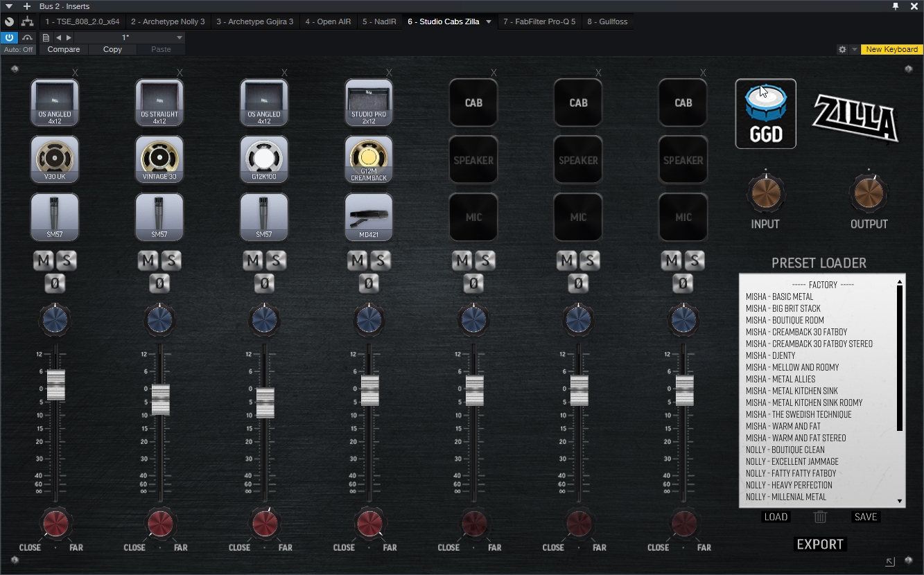This screenshot has height=575, width=924.
Task: Pin the Bus 2 Inserts window
Action: point(896,6)
